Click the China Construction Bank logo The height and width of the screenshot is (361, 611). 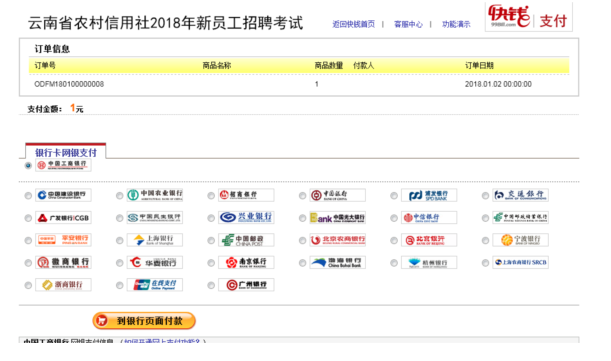pos(63,195)
